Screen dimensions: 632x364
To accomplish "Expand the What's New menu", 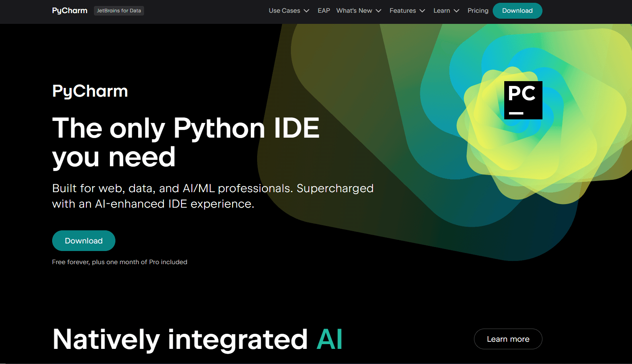I will tap(359, 11).
